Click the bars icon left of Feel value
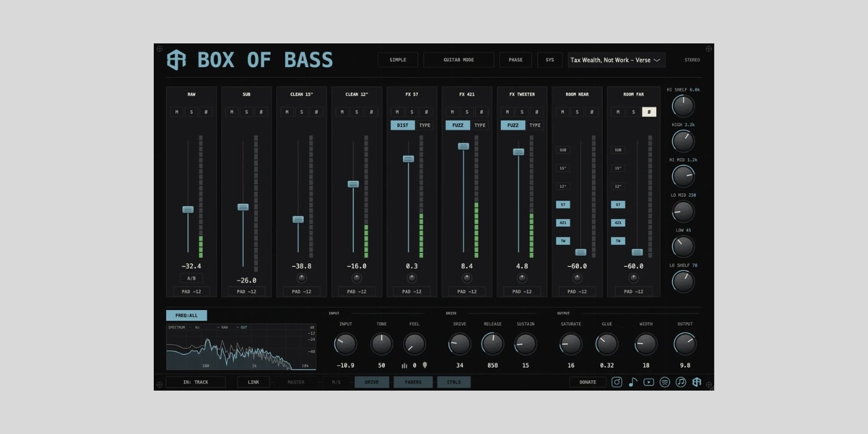This screenshot has width=868, height=434. pyautogui.click(x=404, y=365)
